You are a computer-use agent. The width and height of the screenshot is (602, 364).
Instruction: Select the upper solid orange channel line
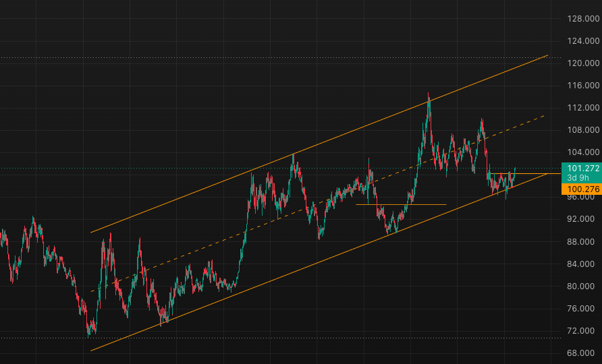pos(319,144)
